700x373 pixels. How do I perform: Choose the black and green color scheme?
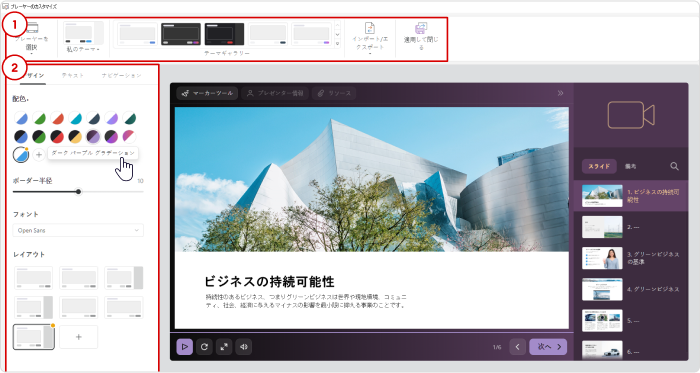(39, 136)
